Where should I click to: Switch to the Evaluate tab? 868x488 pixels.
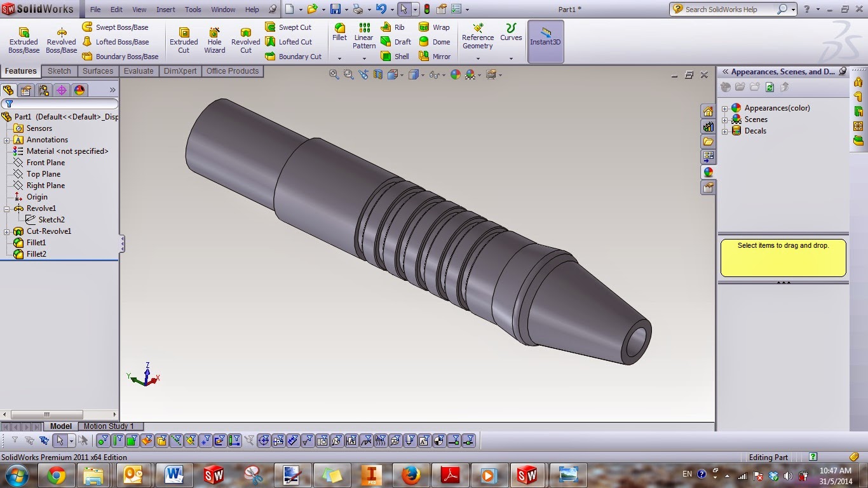click(139, 71)
